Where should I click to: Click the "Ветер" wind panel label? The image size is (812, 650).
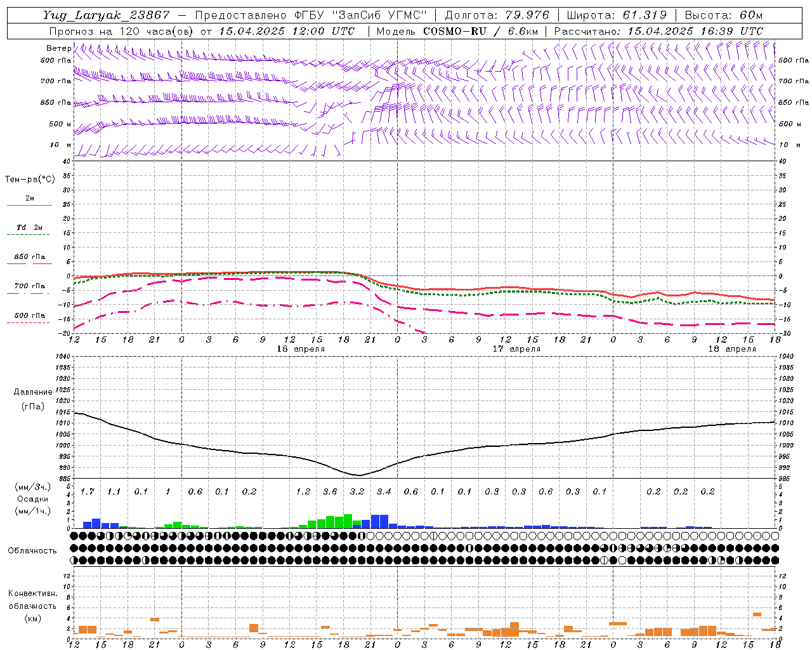point(59,48)
